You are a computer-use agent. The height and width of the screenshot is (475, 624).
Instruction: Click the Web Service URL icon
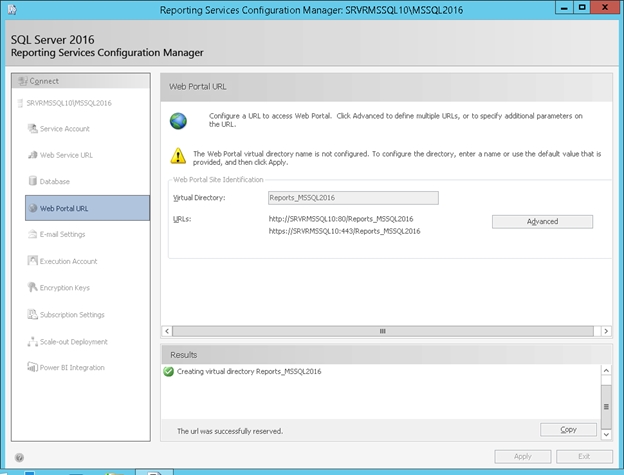tap(33, 155)
